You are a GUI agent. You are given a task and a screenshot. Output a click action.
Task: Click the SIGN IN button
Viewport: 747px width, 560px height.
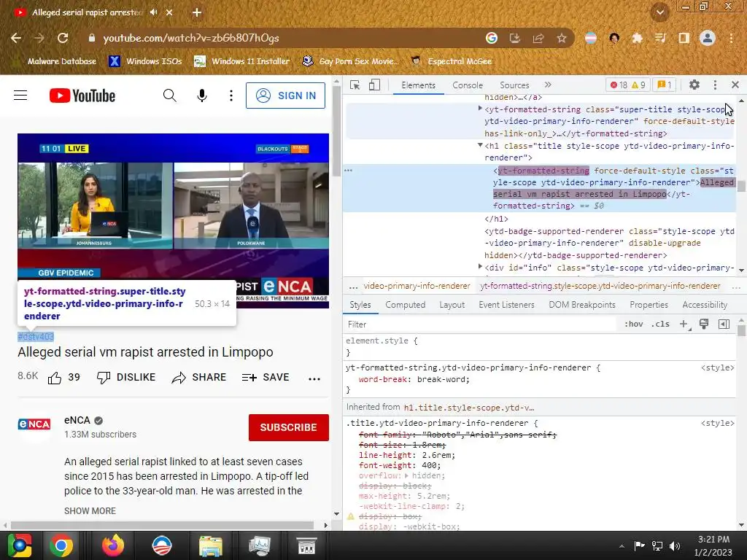click(x=285, y=96)
